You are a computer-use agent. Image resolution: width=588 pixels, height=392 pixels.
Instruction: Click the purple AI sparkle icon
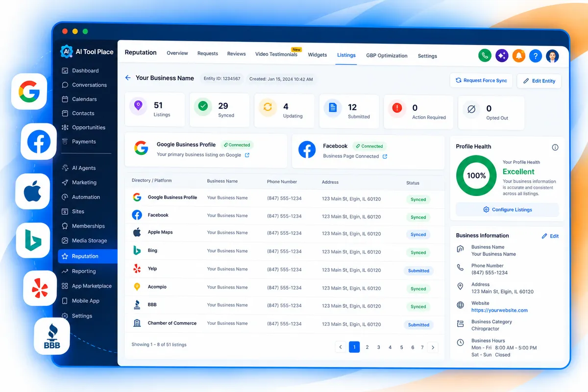coord(502,56)
